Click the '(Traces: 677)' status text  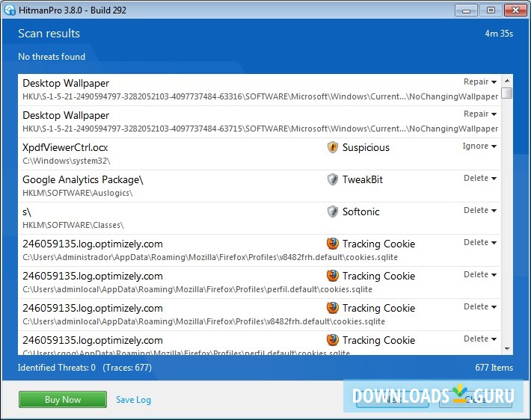pyautogui.click(x=127, y=368)
